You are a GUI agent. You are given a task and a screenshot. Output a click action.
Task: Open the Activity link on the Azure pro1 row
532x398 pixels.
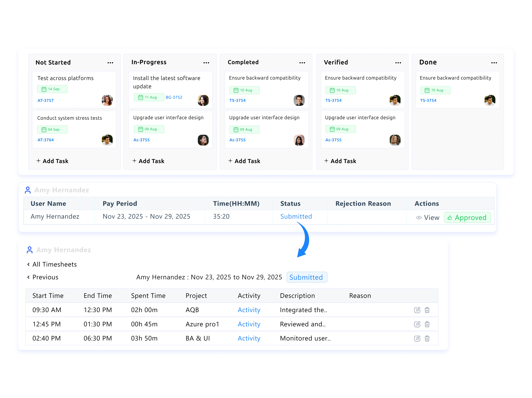coord(249,324)
